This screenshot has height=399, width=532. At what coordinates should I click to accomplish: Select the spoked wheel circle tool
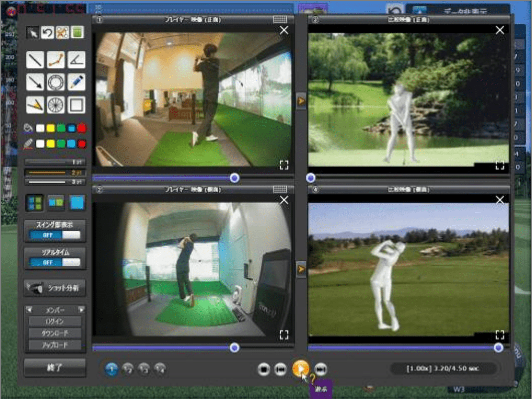click(x=56, y=105)
